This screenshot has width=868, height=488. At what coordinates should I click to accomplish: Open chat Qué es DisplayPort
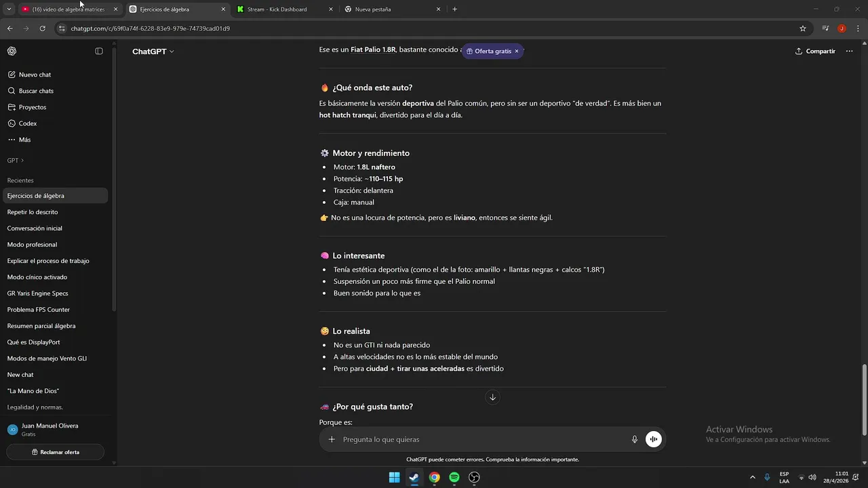coord(54,342)
